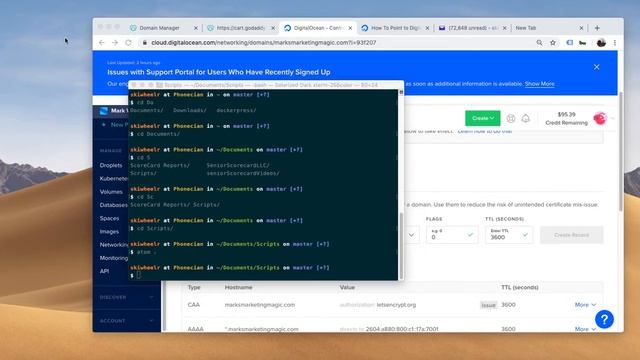Switch to the unread mail tab
The image size is (640, 360).
[x=472, y=28]
